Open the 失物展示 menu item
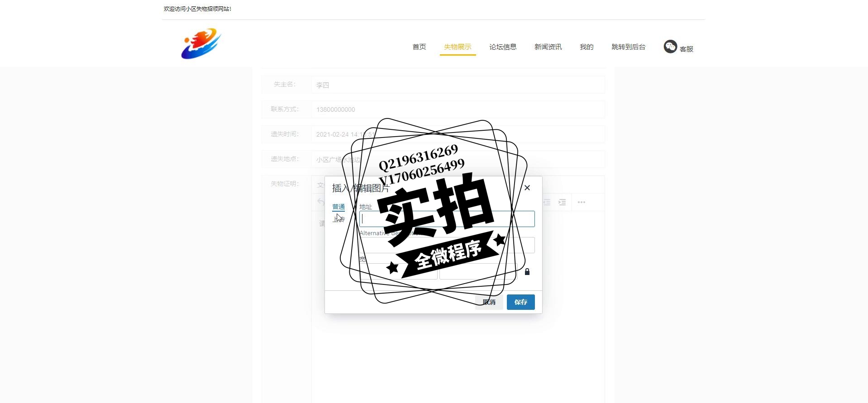This screenshot has height=403, width=868. click(x=458, y=47)
